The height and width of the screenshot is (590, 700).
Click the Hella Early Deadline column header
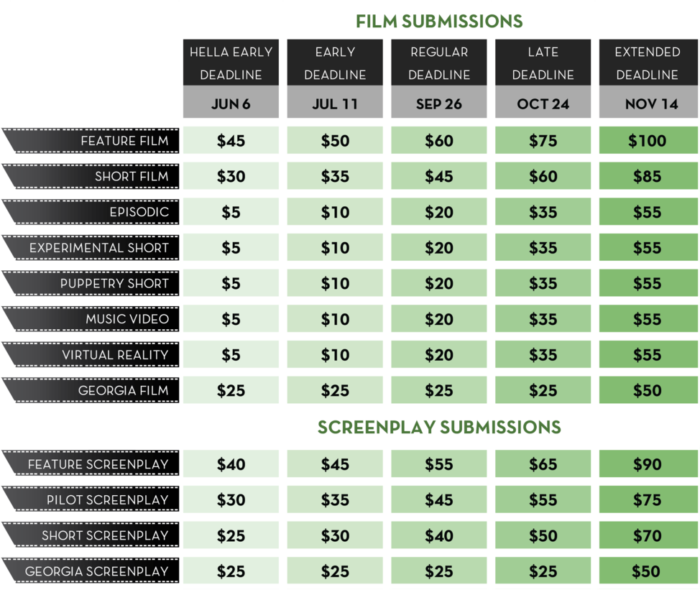pos(231,63)
